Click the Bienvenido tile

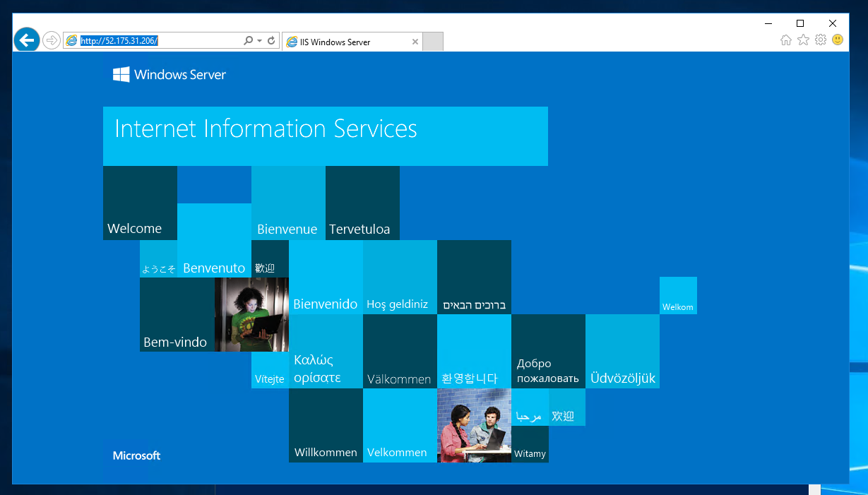click(326, 277)
